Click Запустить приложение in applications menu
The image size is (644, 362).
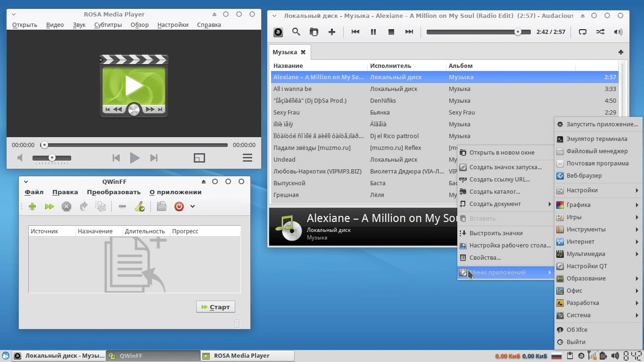[598, 124]
